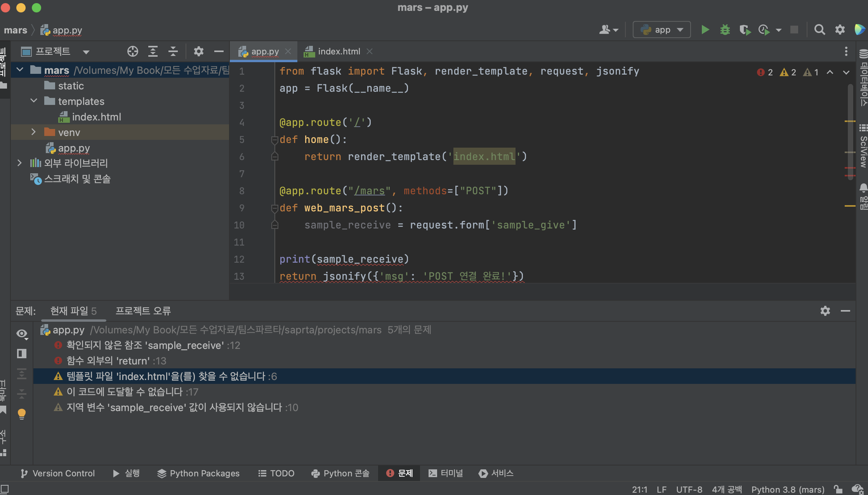Run app with coverage

pos(745,30)
